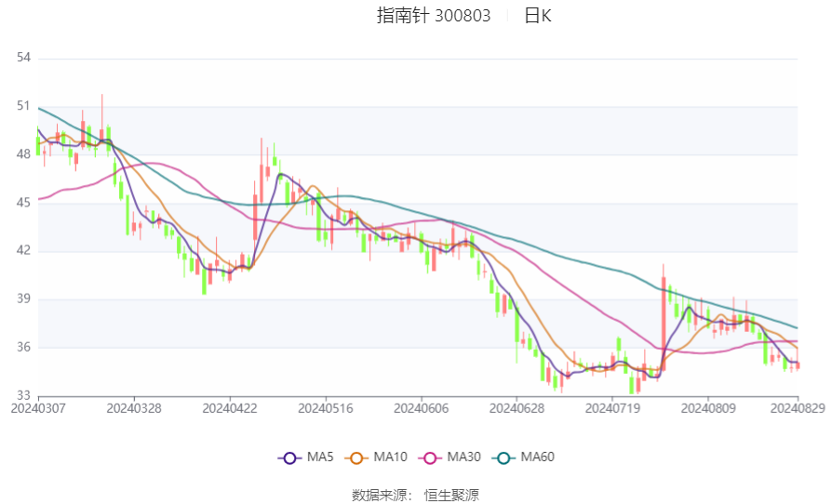The width and height of the screenshot is (831, 504).
Task: Click the 20240829 date axis label
Action: click(797, 409)
